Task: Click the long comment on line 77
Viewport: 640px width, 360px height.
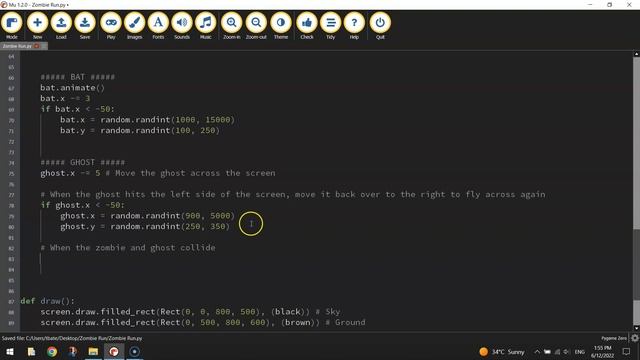Action: pyautogui.click(x=293, y=194)
